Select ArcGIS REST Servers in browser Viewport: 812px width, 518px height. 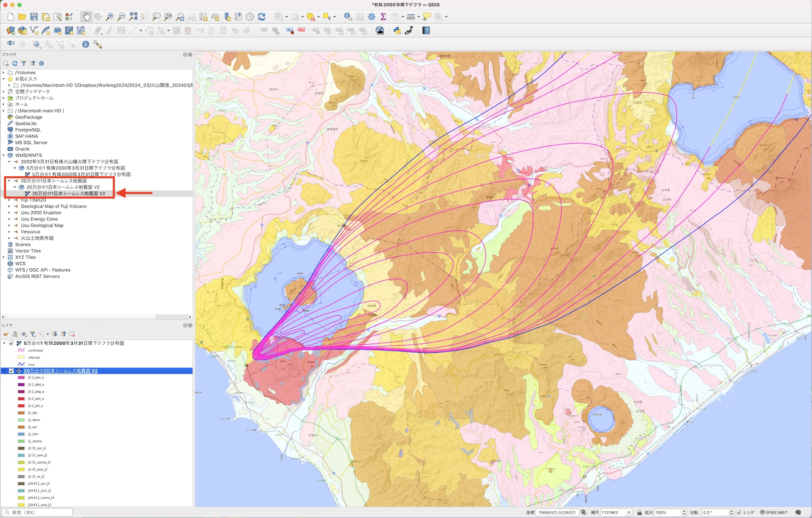[x=37, y=276]
